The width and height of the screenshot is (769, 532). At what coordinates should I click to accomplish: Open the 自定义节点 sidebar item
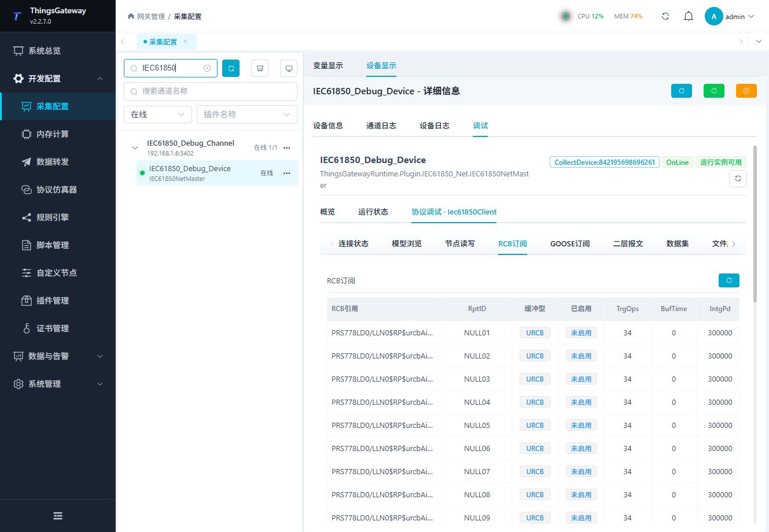(57, 273)
